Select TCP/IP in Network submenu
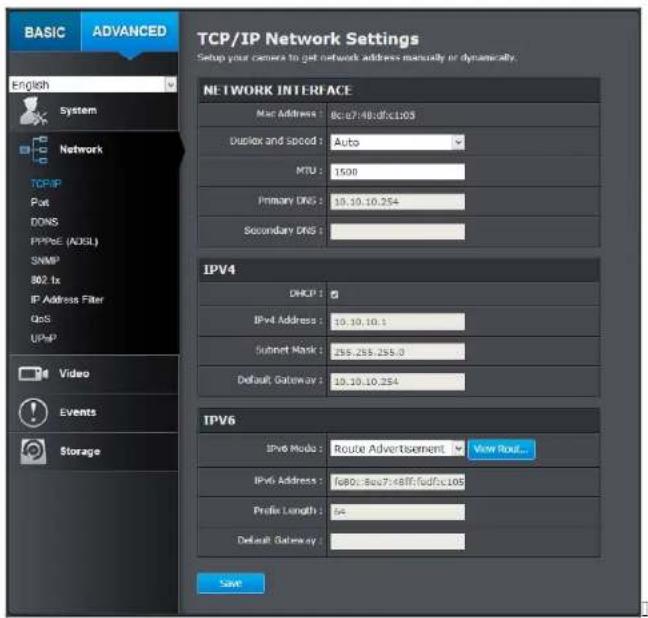 pyautogui.click(x=46, y=184)
